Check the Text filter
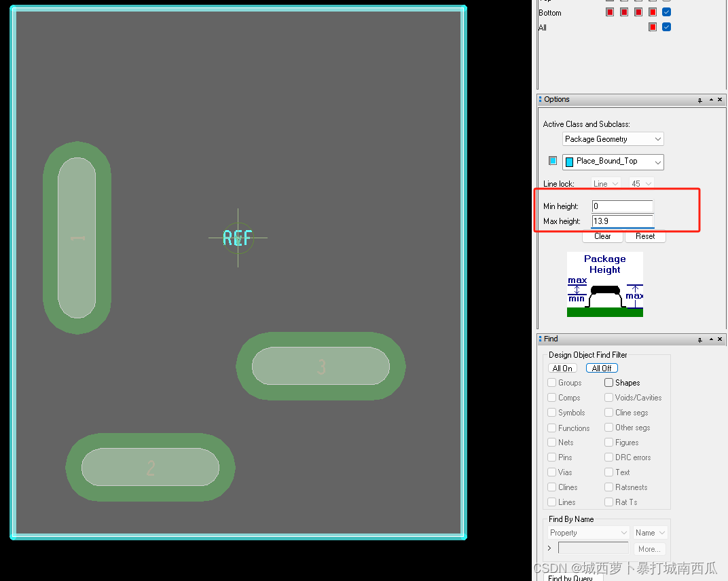The image size is (728, 581). (x=608, y=472)
